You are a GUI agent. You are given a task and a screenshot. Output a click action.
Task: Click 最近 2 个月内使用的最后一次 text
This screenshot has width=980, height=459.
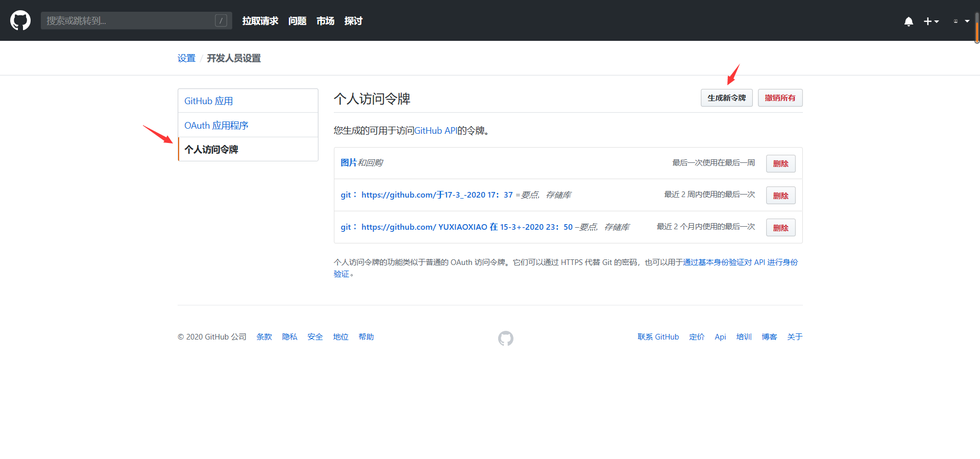click(x=706, y=227)
